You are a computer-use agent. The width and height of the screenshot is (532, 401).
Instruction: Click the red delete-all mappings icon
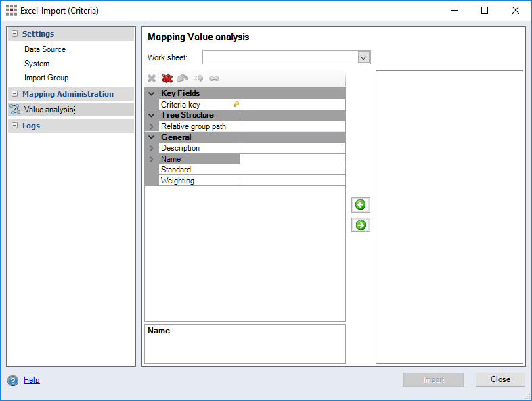pyautogui.click(x=167, y=78)
